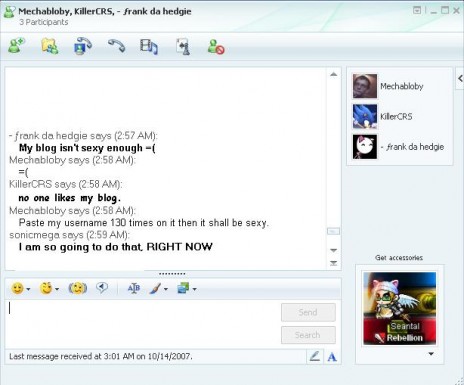Click the Send button
The height and width of the screenshot is (385, 464).
coord(308,312)
